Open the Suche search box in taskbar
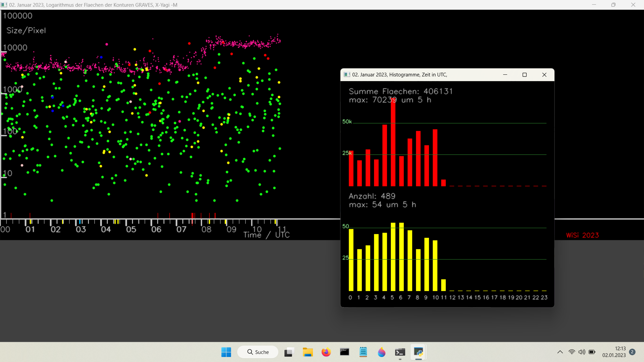644x362 pixels. point(258,352)
